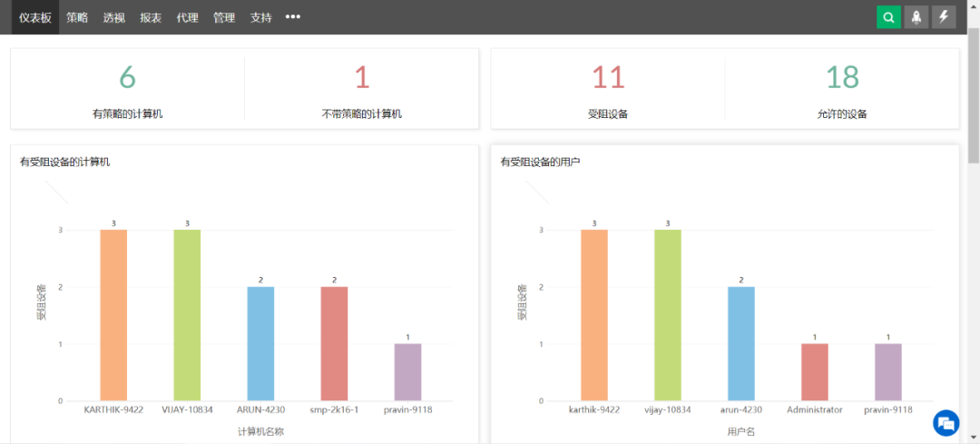Open the 透视 menu

point(114,17)
